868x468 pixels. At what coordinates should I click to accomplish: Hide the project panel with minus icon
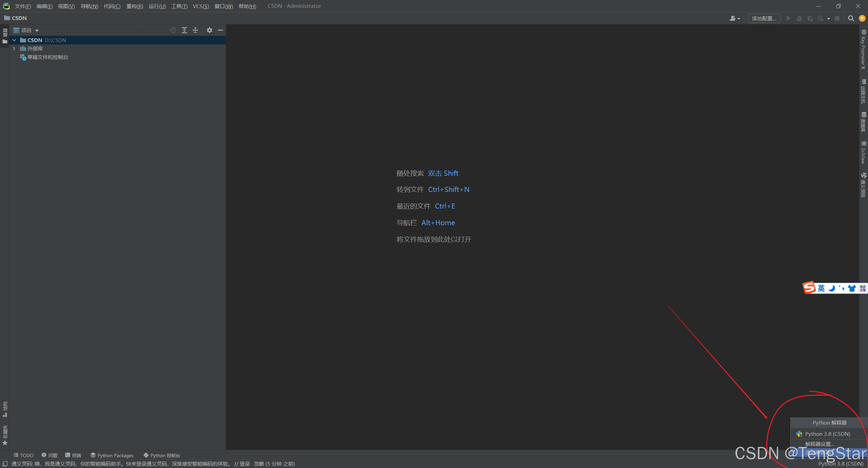(220, 30)
